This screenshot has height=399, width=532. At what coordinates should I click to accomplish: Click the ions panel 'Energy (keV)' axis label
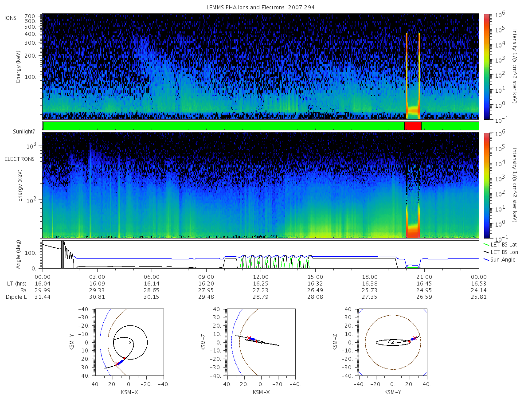click(19, 66)
